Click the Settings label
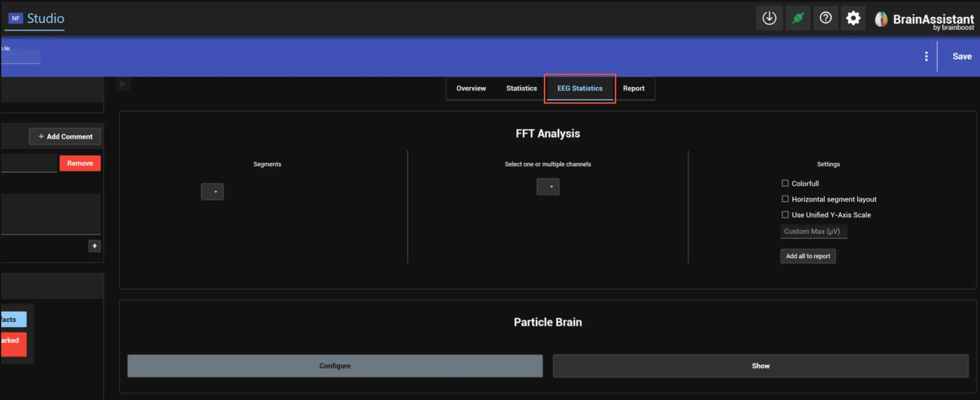 tap(829, 164)
